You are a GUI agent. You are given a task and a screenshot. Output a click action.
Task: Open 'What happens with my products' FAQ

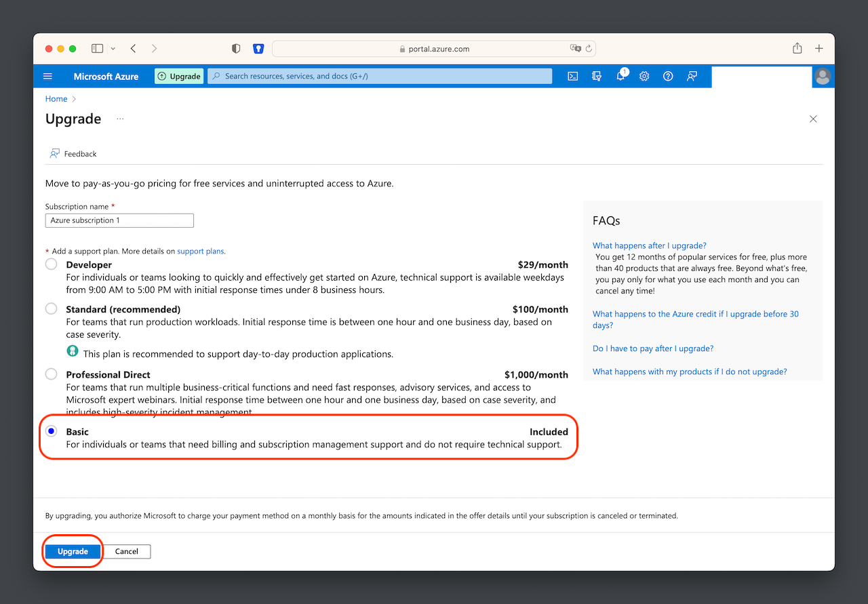tap(690, 371)
